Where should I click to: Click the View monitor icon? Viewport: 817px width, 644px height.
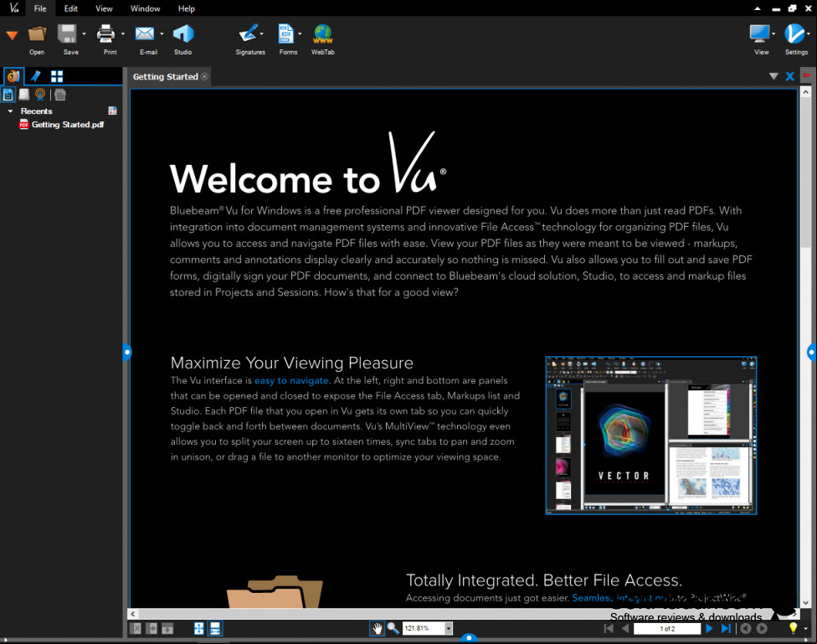759,34
